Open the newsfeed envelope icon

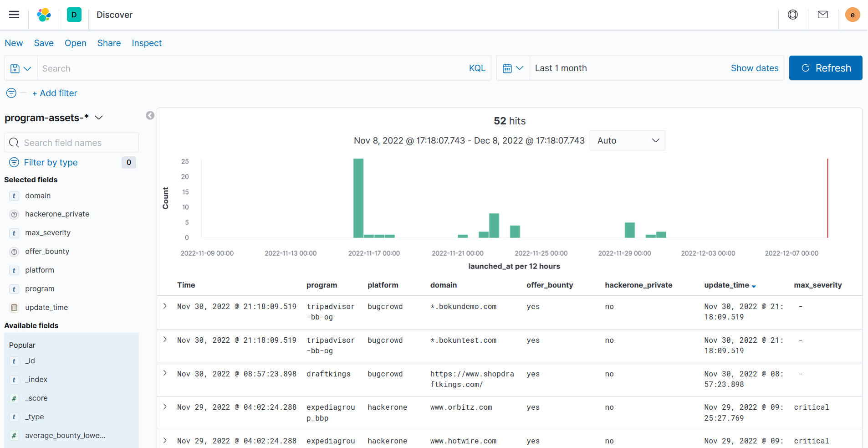pyautogui.click(x=822, y=14)
